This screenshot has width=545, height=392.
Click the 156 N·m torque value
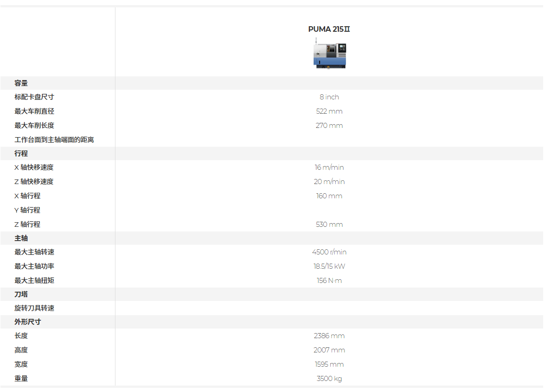[329, 281]
